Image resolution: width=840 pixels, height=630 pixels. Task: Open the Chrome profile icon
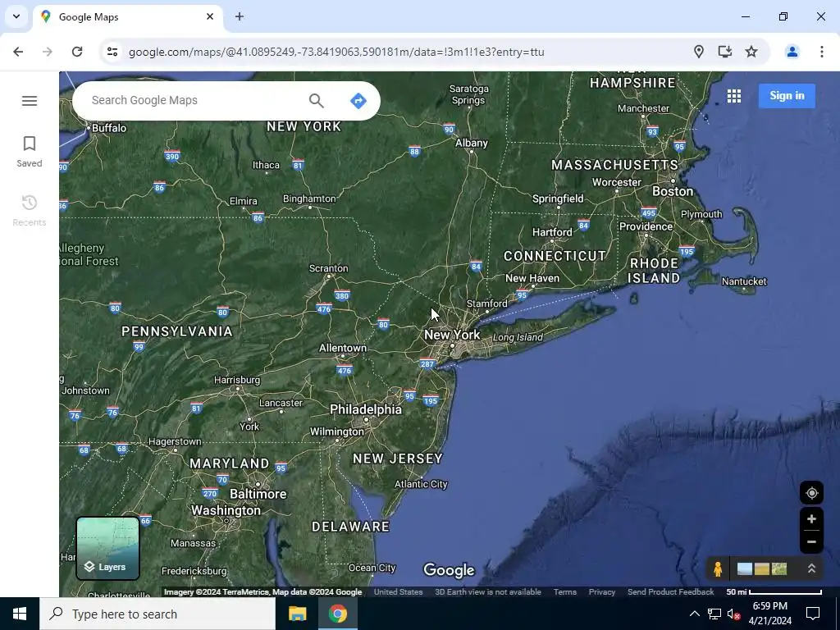[792, 52]
